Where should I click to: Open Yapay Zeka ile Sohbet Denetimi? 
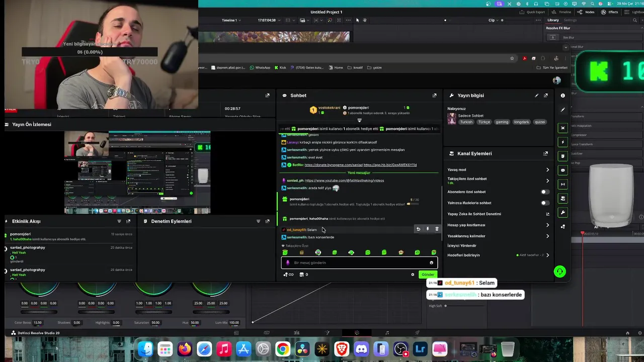pos(498,214)
